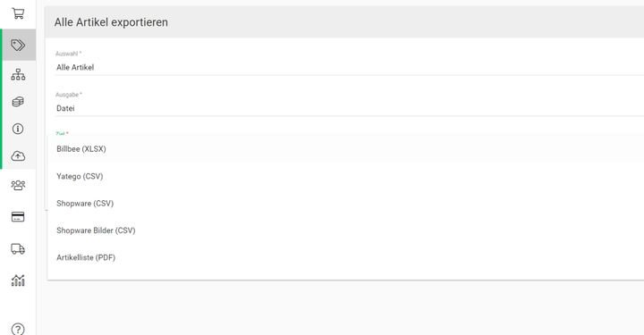
Task: Select the price tags article icon
Action: point(18,45)
